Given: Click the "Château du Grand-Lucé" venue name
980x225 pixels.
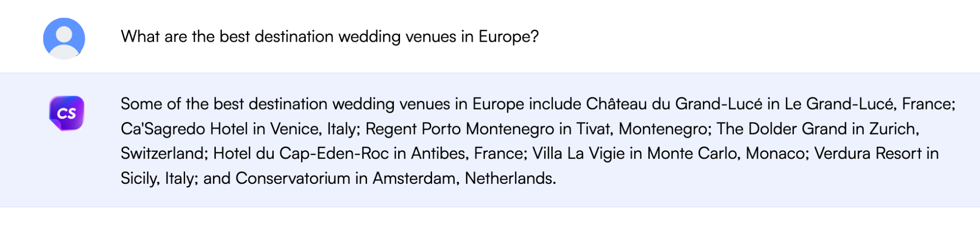Looking at the screenshot, I should coord(674,104).
